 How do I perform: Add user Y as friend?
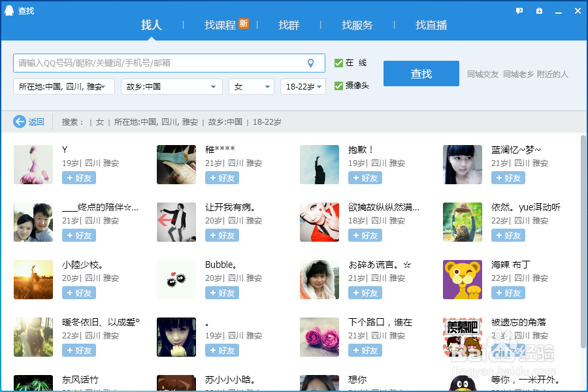pyautogui.click(x=79, y=178)
